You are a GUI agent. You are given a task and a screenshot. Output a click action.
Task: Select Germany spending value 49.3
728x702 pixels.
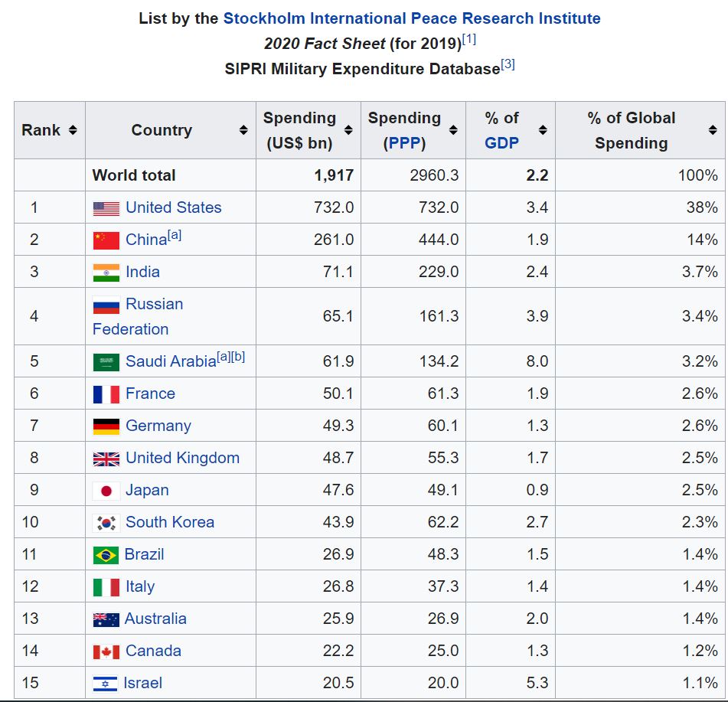click(x=338, y=426)
